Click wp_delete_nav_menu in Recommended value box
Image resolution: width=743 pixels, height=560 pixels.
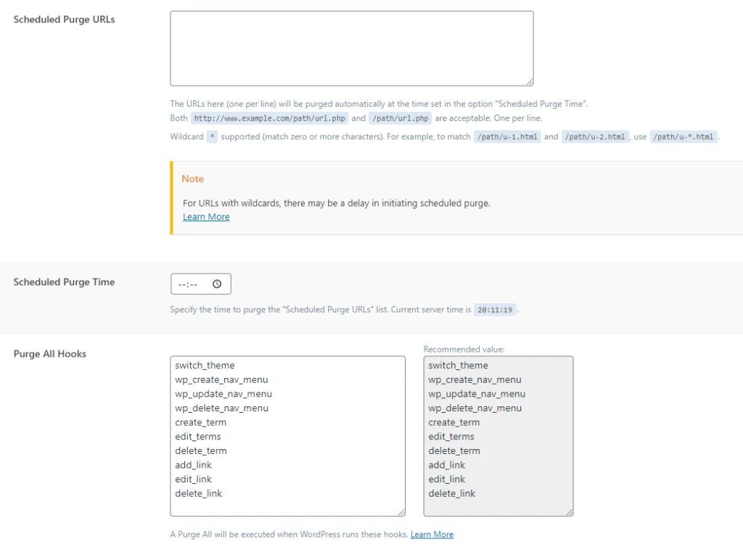pyautogui.click(x=475, y=408)
